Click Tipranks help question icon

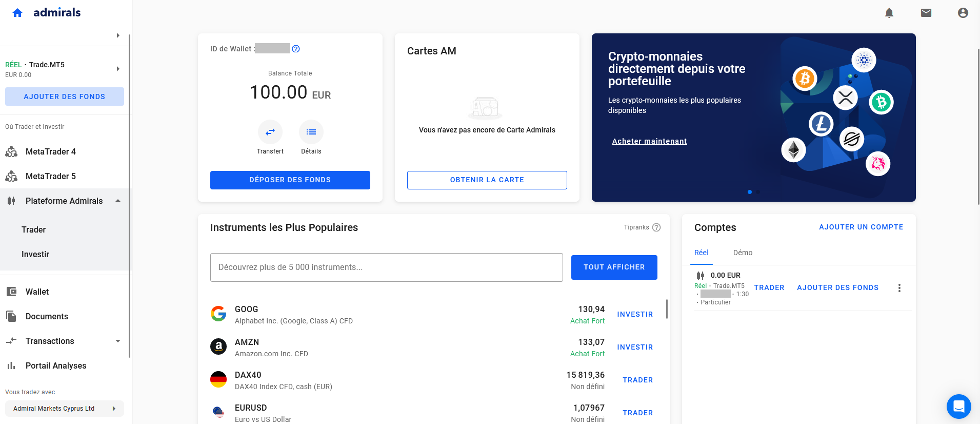click(656, 227)
